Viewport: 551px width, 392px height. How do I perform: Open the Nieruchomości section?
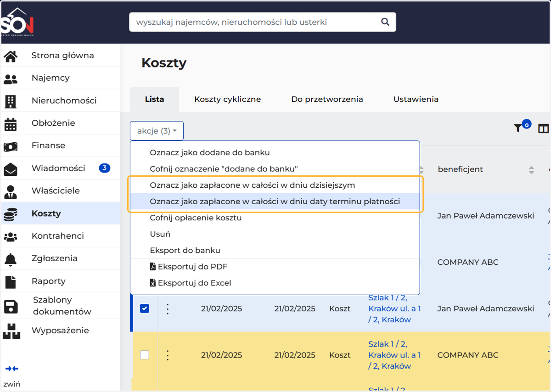coord(64,101)
